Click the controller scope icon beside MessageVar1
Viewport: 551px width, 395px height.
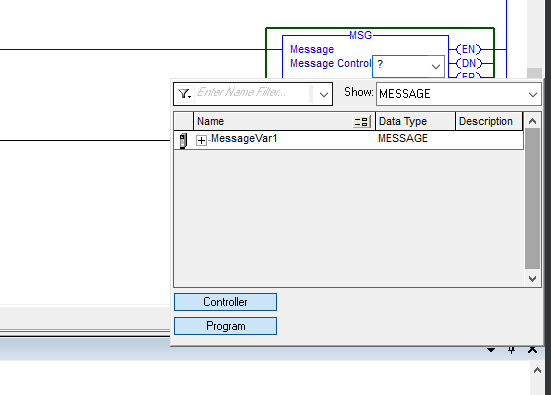[x=183, y=141]
